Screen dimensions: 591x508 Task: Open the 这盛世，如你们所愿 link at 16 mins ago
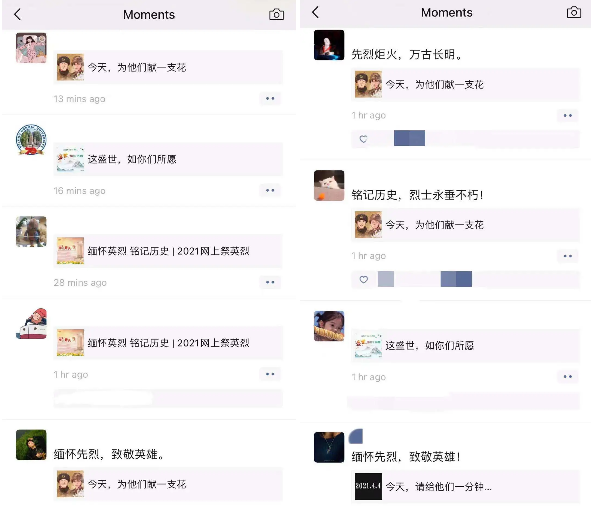168,159
